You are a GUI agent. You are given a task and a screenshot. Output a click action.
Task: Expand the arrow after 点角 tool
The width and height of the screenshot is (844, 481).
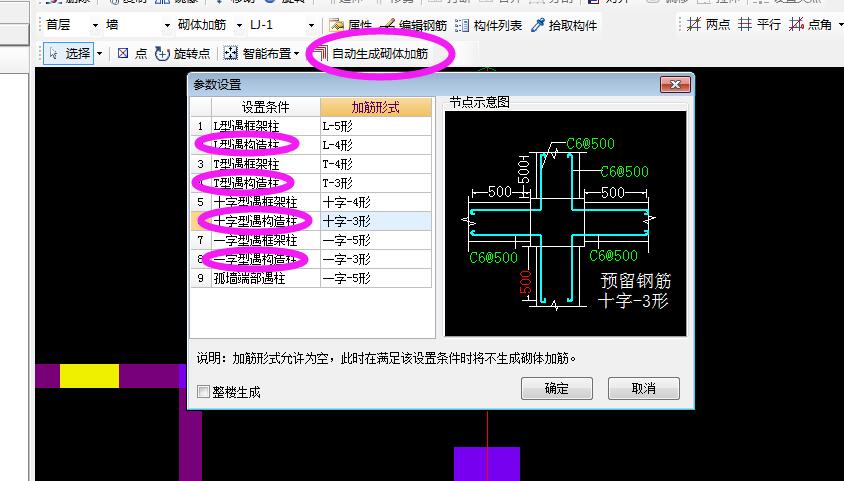(x=840, y=24)
